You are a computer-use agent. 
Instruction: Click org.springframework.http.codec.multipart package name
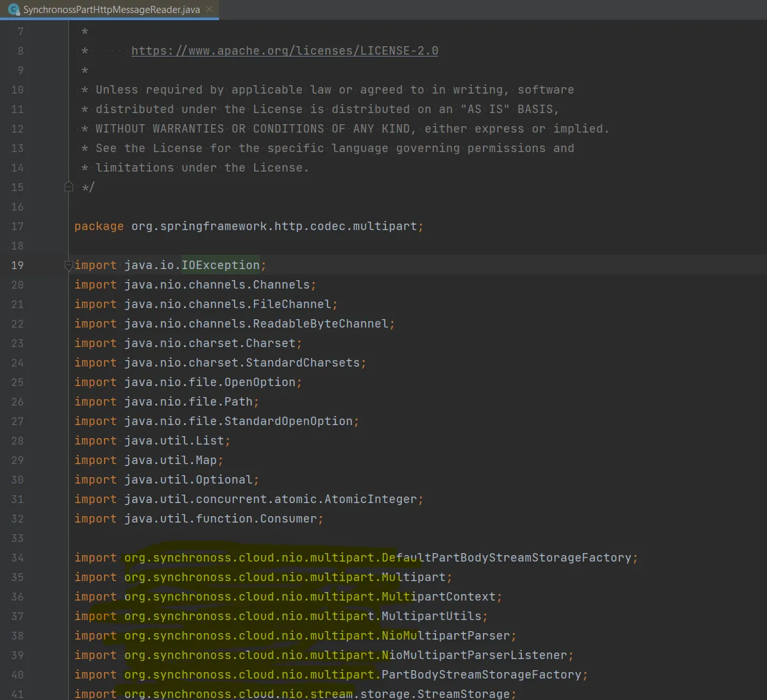click(x=274, y=226)
